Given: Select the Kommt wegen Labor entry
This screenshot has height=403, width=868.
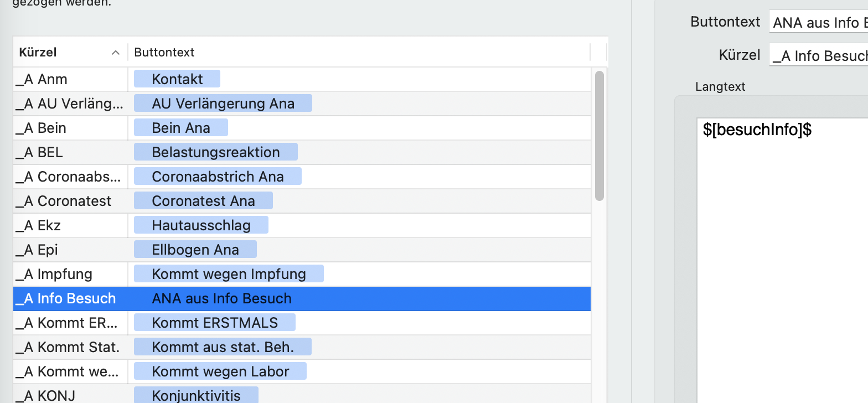Looking at the screenshot, I should [x=220, y=371].
